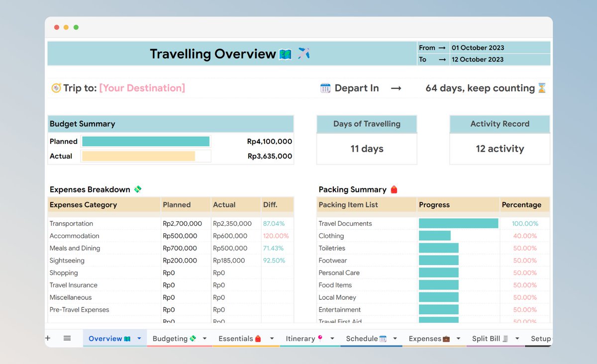This screenshot has width=597, height=364.
Task: Click the compass icon beside Trip to
Action: click(x=56, y=88)
